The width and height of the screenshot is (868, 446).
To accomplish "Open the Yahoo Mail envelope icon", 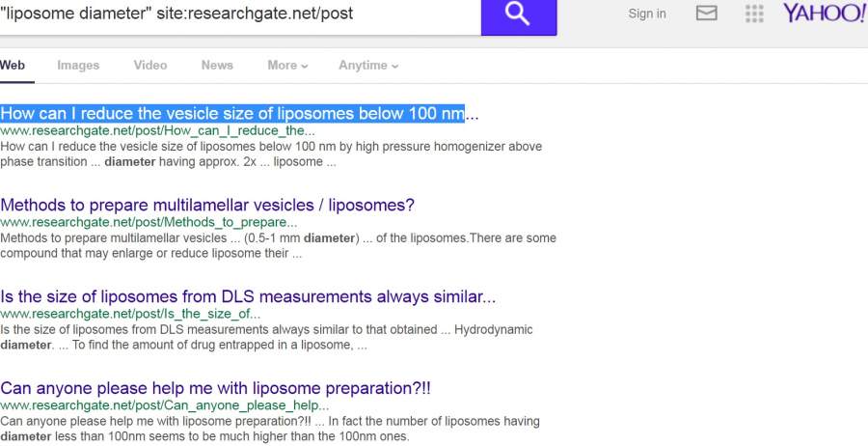I will (706, 14).
